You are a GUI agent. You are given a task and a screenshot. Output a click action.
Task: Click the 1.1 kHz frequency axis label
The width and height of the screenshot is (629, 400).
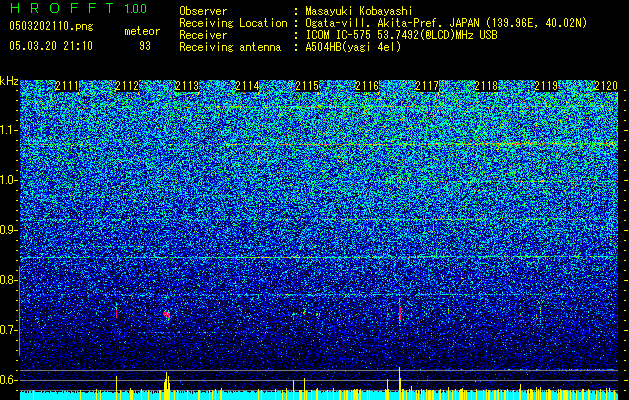point(8,130)
